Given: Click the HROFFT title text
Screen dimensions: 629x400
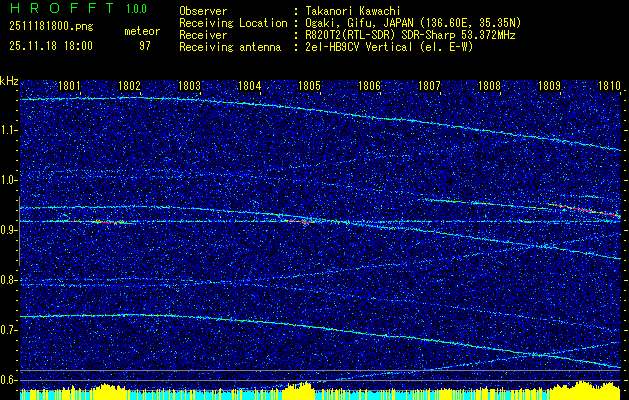Looking at the screenshot, I should [61, 8].
